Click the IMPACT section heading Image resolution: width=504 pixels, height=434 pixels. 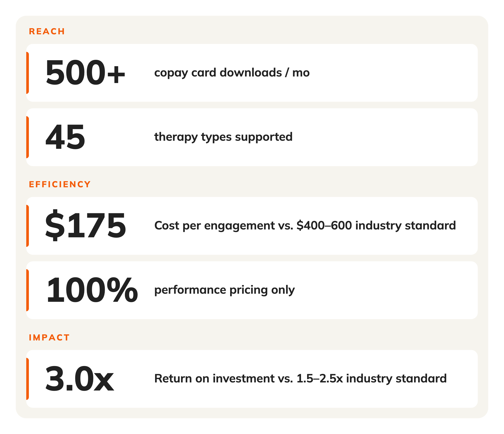coord(49,337)
